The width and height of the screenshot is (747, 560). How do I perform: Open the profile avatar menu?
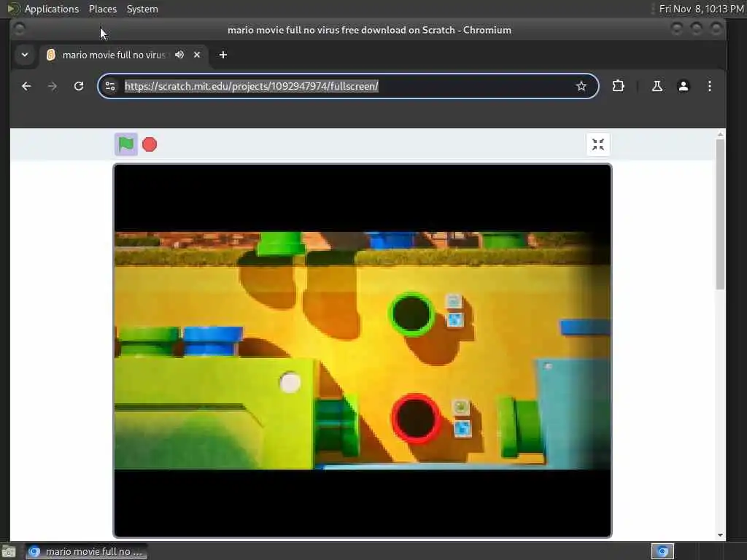coord(683,86)
